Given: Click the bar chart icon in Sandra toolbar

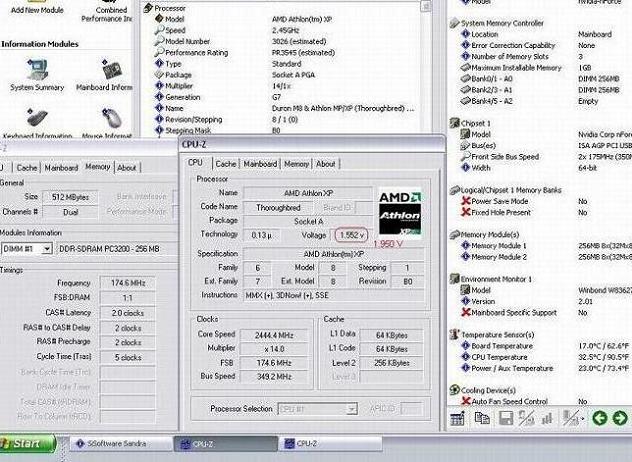Looking at the screenshot, I should 547,419.
